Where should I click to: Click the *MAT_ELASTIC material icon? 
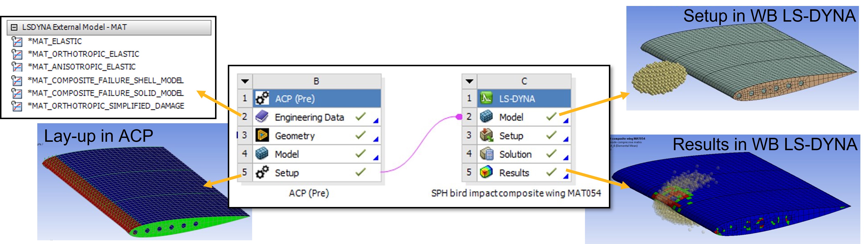point(17,41)
